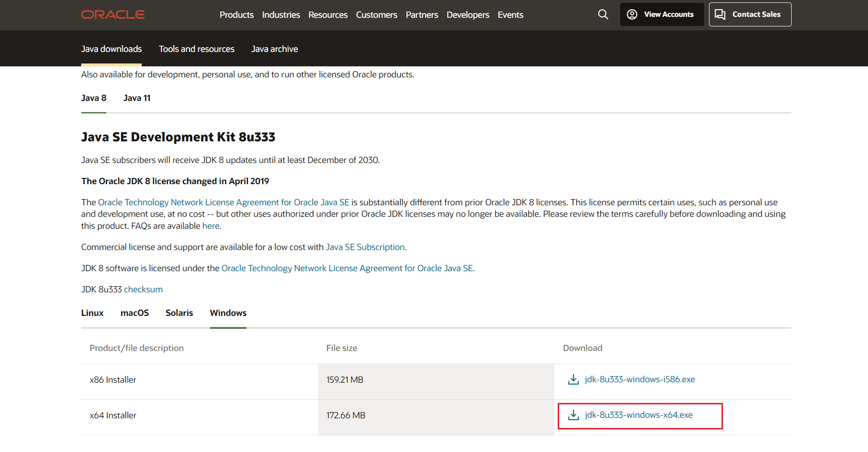Open the Java archive tab
The image size is (868, 452).
[274, 49]
